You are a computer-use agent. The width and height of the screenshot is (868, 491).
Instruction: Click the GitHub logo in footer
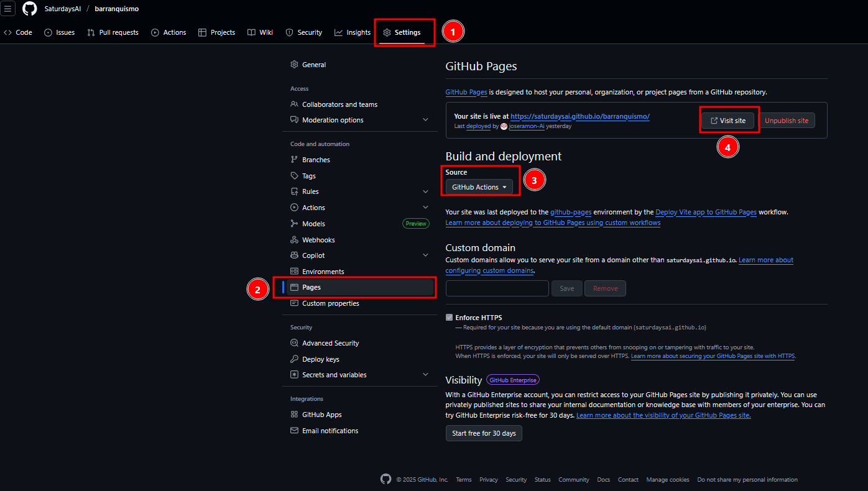click(386, 479)
